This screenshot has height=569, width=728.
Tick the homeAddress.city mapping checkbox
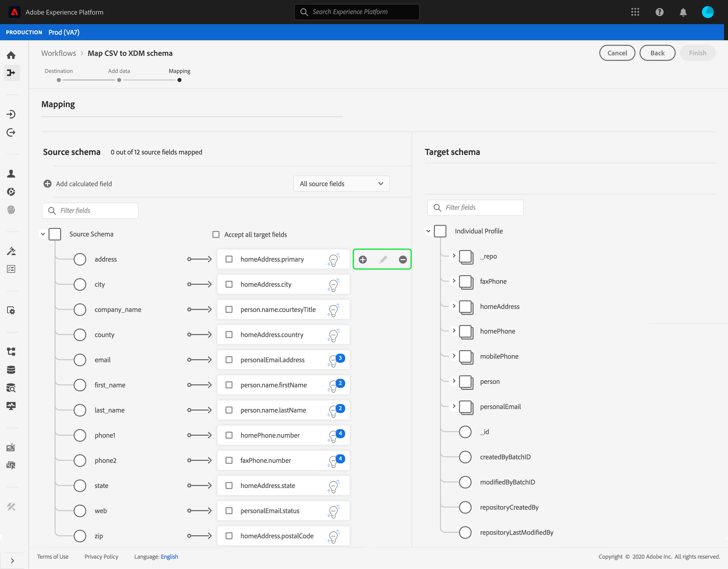(229, 284)
